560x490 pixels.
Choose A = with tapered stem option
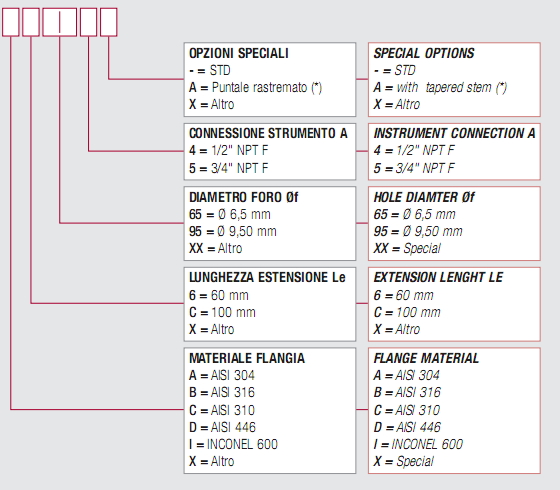pos(440,88)
